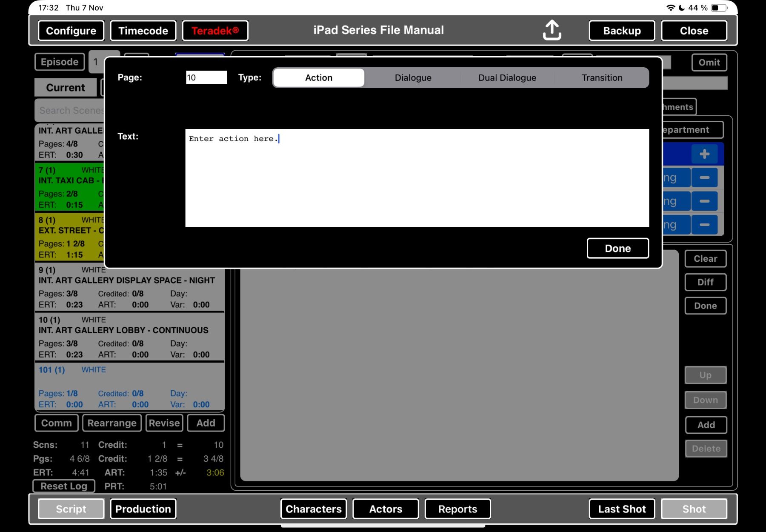Select the blue scene 101 row

[x=129, y=386]
